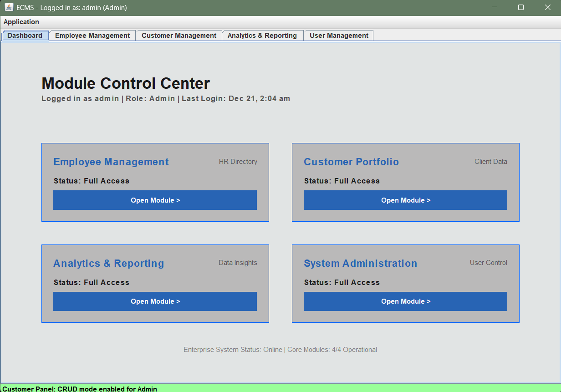561x392 pixels.
Task: Open the Application menu
Action: pyautogui.click(x=21, y=22)
